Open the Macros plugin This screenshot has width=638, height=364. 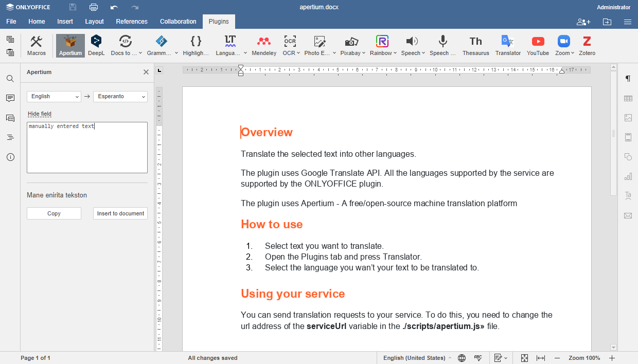click(x=37, y=46)
